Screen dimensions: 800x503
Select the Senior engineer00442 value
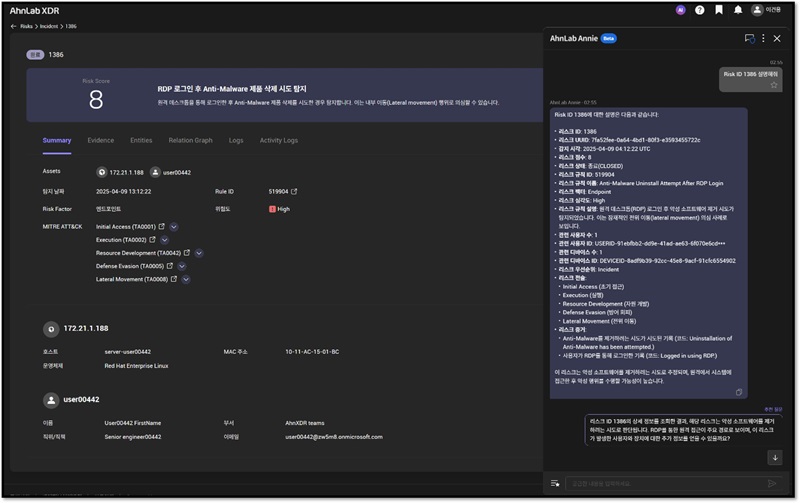click(x=133, y=437)
